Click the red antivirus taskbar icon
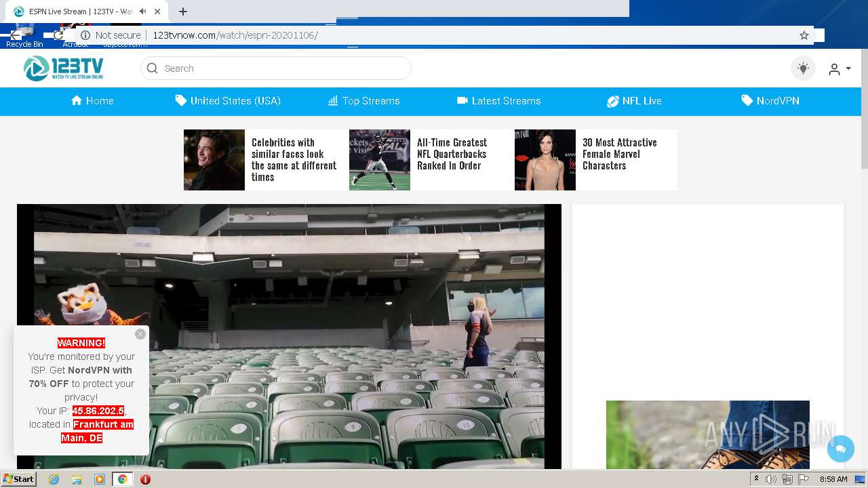This screenshot has height=488, width=868. coord(145,479)
